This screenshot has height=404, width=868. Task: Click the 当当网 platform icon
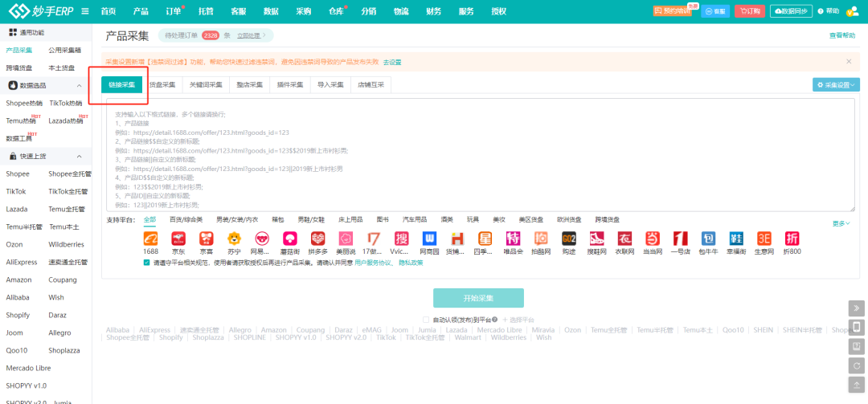(653, 239)
